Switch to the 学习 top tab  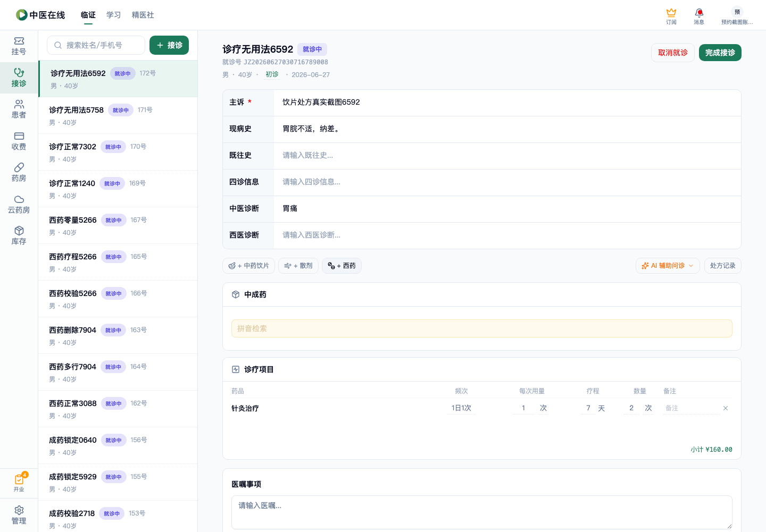click(x=114, y=15)
